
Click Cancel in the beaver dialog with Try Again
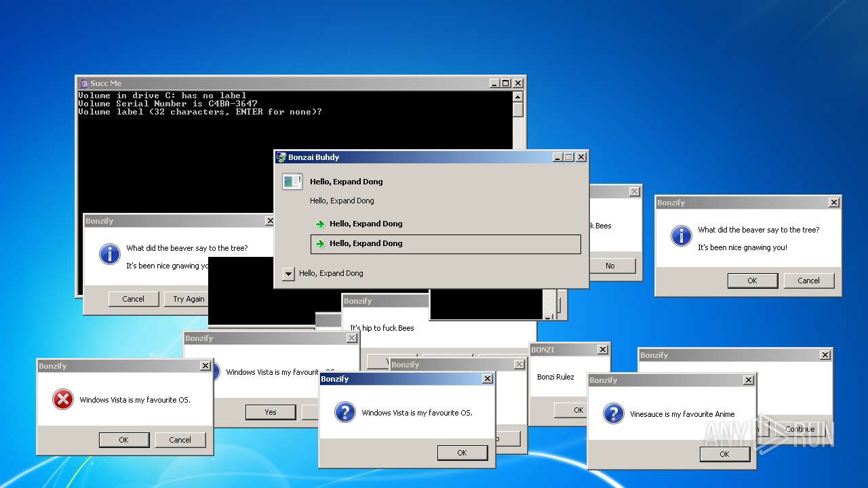pyautogui.click(x=134, y=299)
